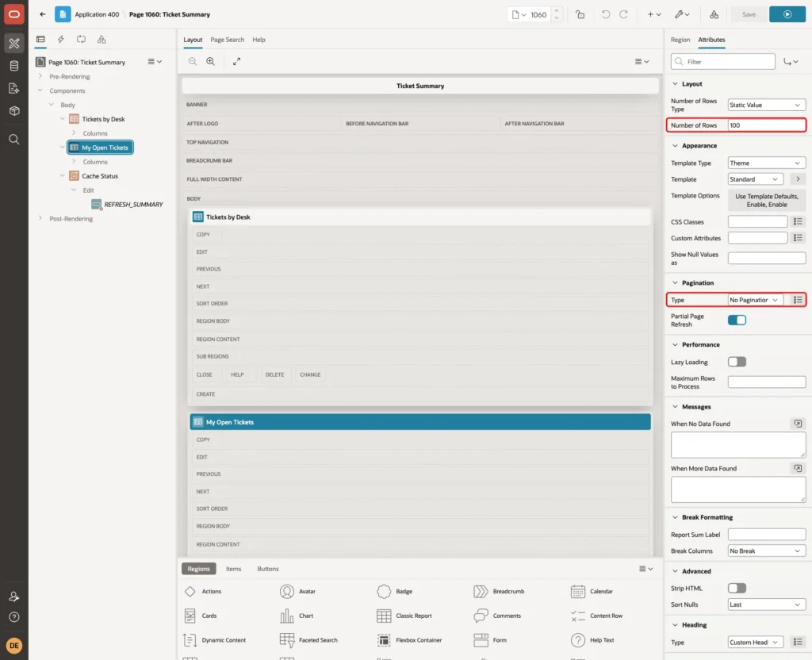The image size is (812, 660).
Task: Toggle Strip HTML switch
Action: [737, 588]
